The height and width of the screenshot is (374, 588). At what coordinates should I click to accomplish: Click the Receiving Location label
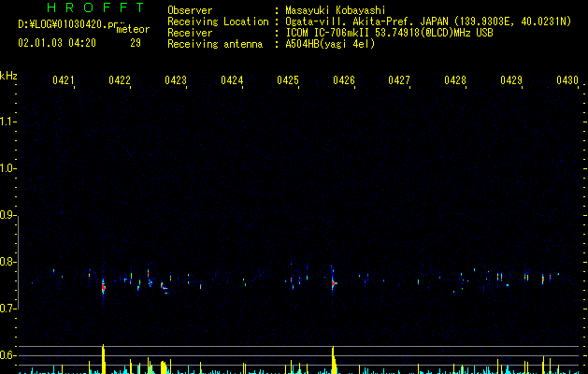click(218, 22)
